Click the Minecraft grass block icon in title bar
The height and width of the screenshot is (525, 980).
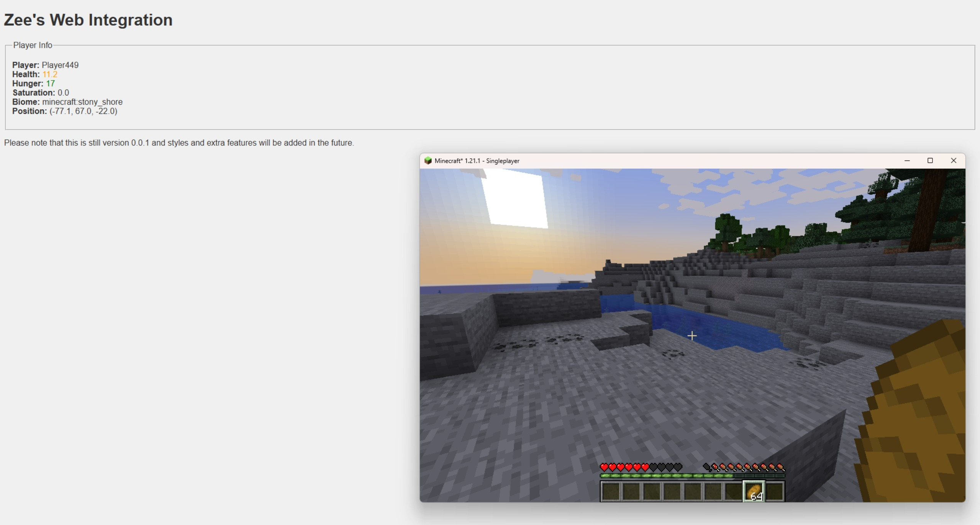(x=428, y=161)
